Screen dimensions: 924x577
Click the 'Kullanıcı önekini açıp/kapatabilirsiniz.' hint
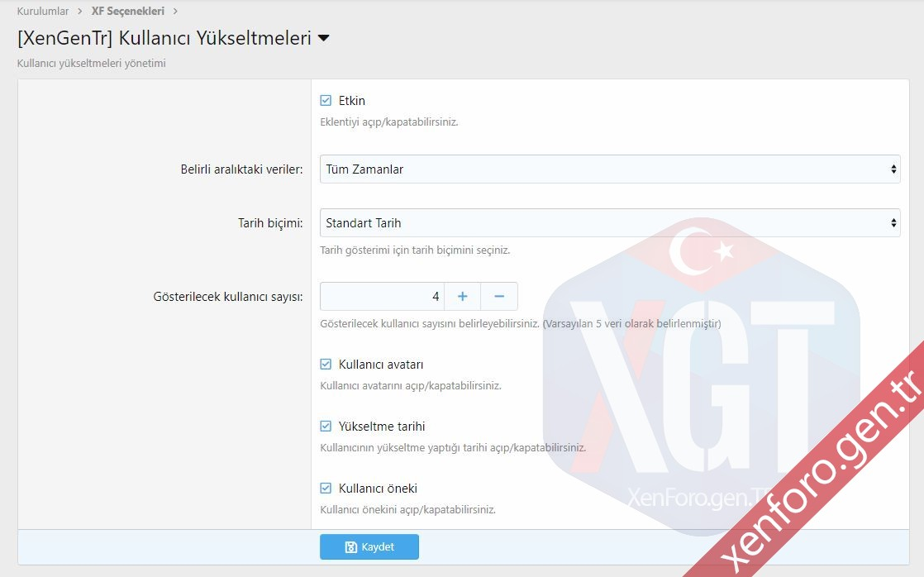coord(407,510)
